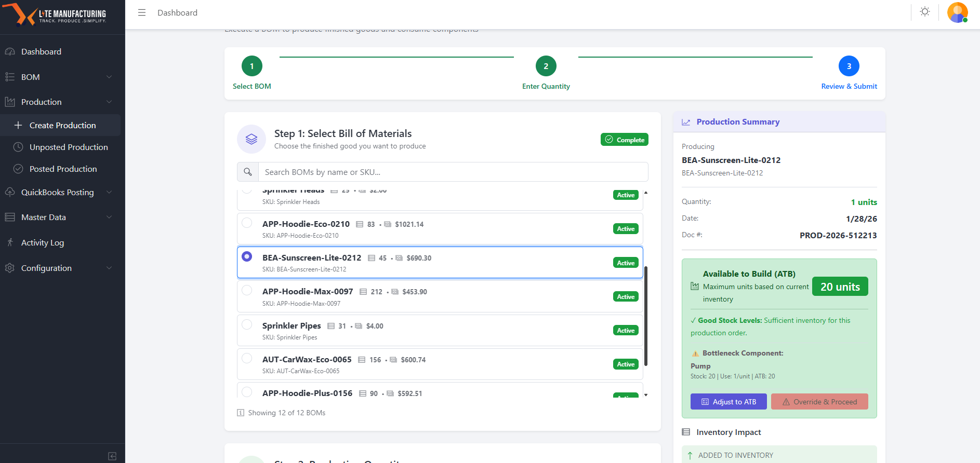980x463 pixels.
Task: Click the BOM list scroll-down arrow
Action: click(646, 395)
